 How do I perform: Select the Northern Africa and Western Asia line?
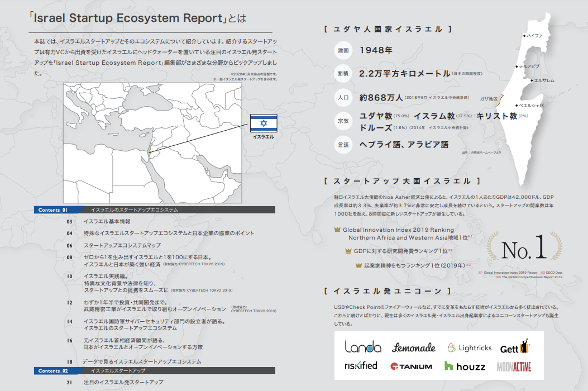[x=408, y=238]
